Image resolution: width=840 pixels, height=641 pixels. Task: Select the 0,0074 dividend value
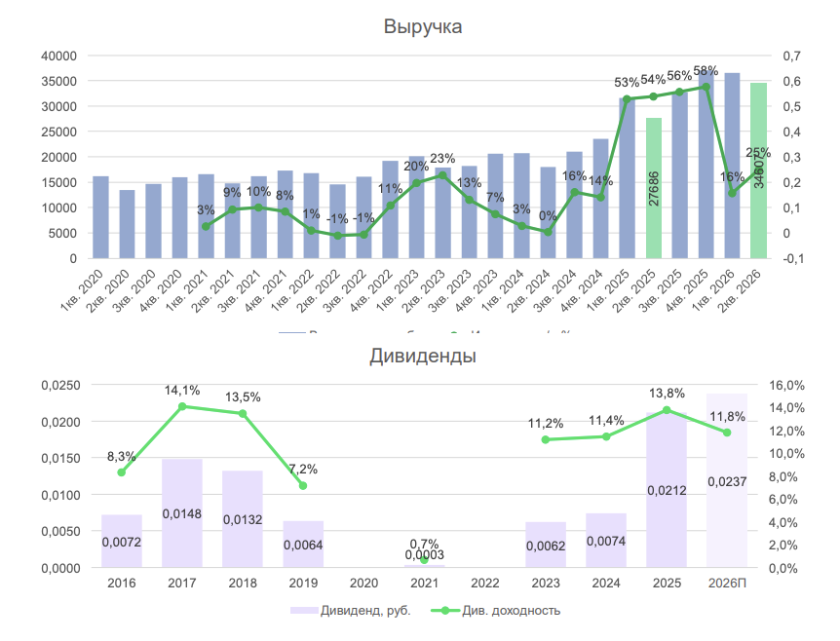606,542
